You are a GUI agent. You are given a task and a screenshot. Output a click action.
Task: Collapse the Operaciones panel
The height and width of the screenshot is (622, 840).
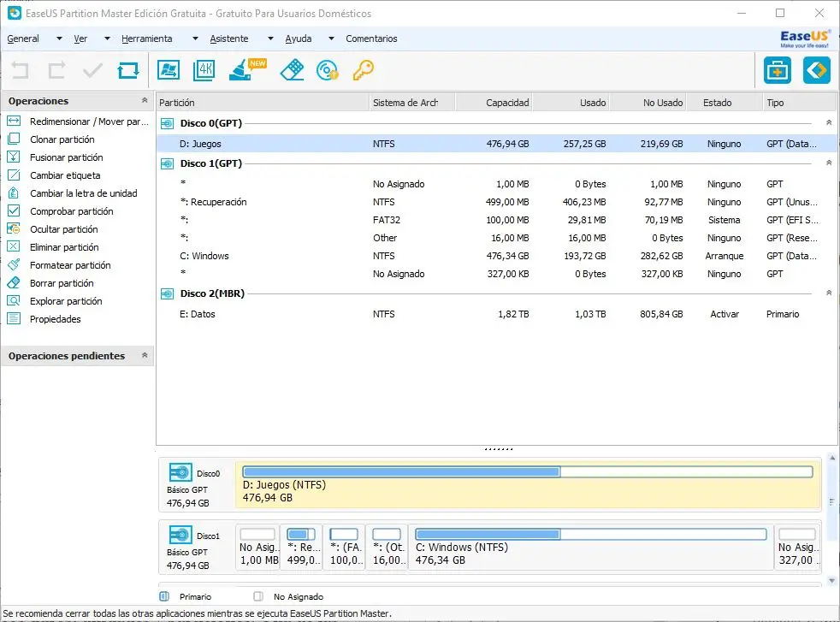click(x=144, y=102)
